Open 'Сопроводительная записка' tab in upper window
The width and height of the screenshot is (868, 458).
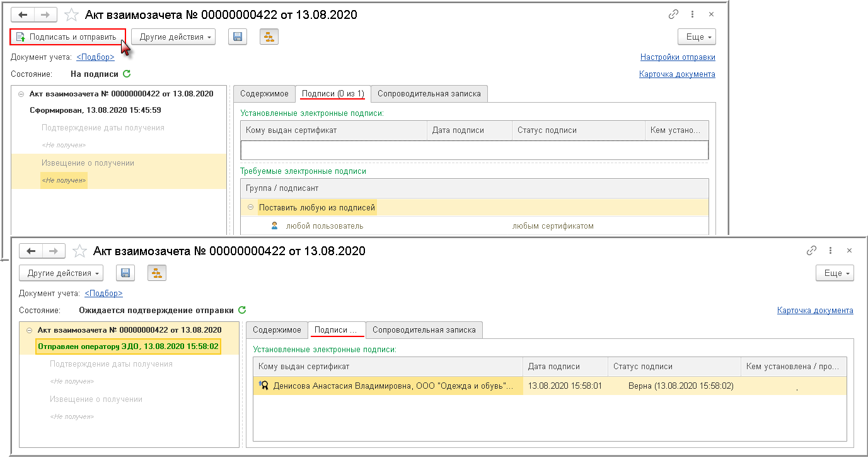pyautogui.click(x=429, y=94)
